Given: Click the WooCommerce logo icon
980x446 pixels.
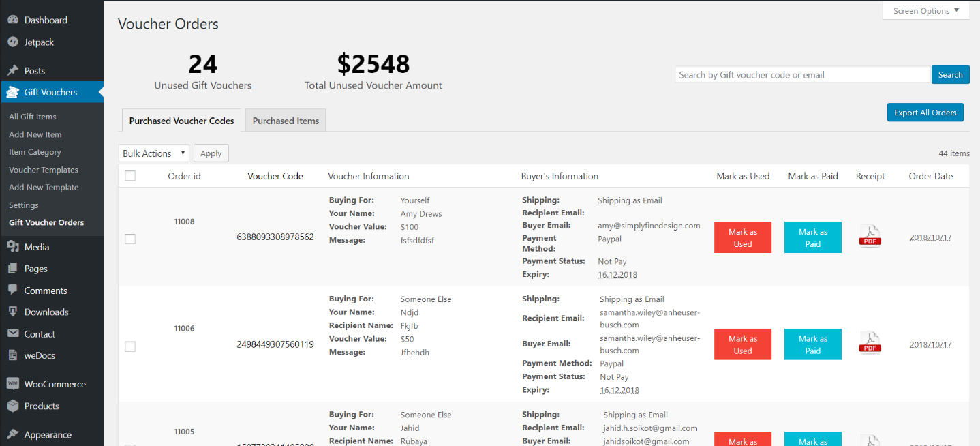Looking at the screenshot, I should click(x=12, y=384).
